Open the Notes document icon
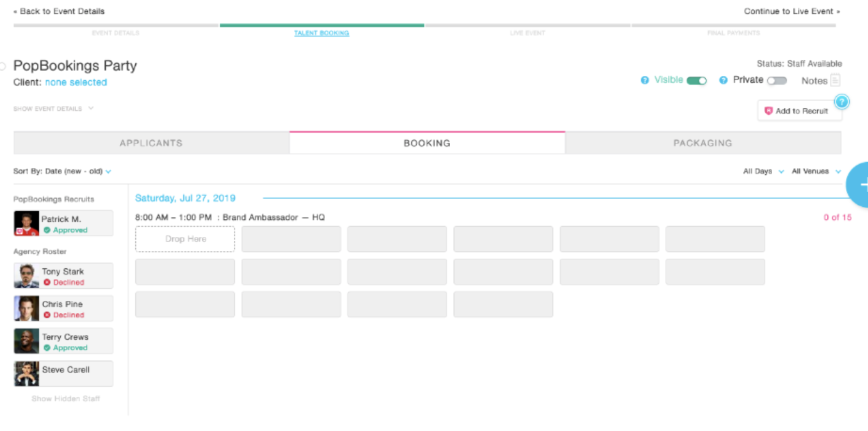 coord(835,81)
